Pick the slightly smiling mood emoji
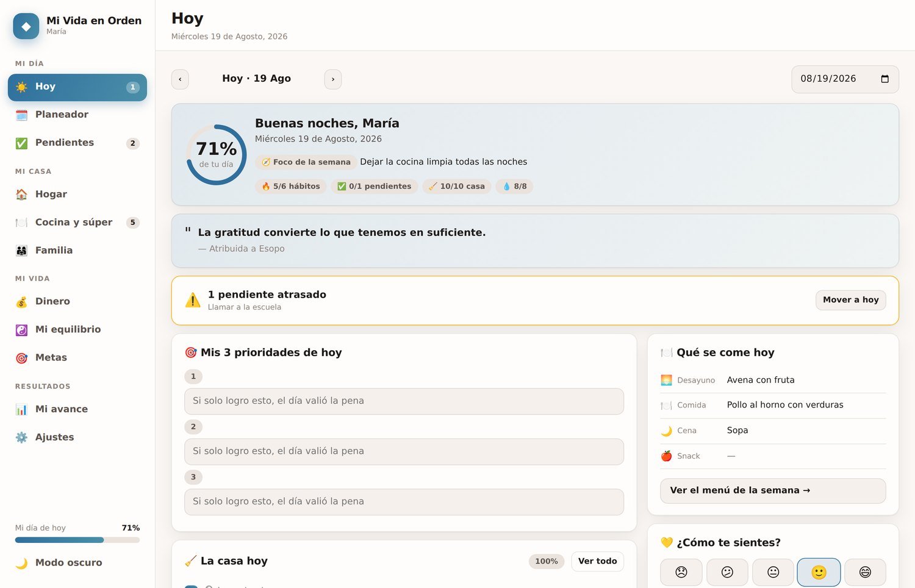Viewport: 915px width, 588px height. click(819, 572)
